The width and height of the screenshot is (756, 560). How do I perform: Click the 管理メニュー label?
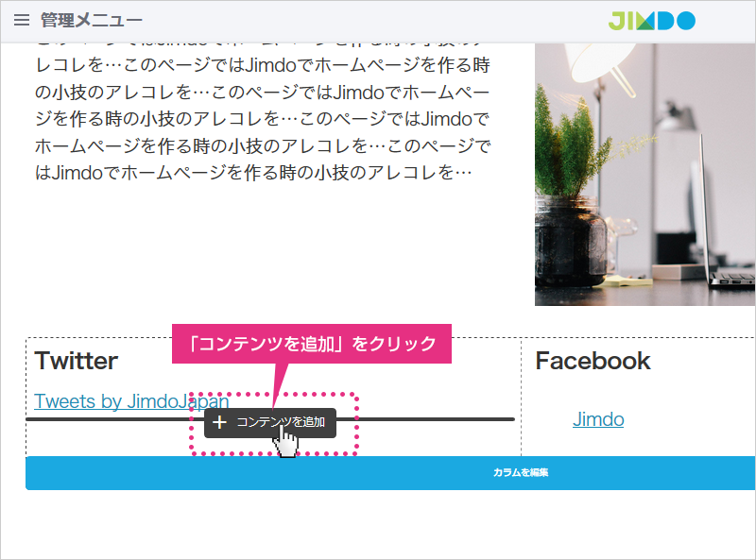point(92,20)
